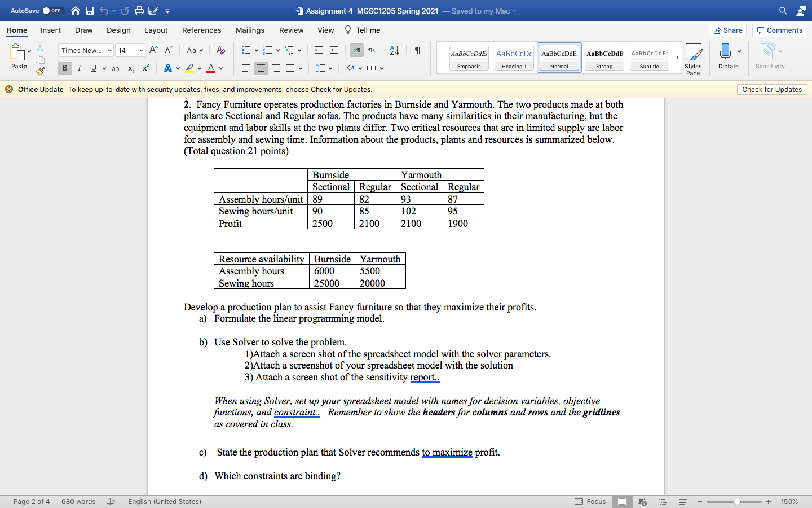
Task: Apply the Heading 1 style
Action: pyautogui.click(x=514, y=56)
